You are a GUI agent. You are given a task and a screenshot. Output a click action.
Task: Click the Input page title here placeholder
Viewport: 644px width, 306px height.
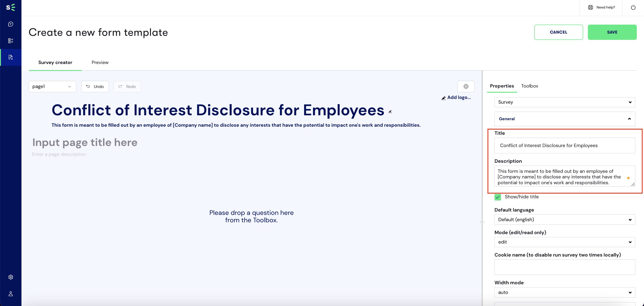coord(85,142)
